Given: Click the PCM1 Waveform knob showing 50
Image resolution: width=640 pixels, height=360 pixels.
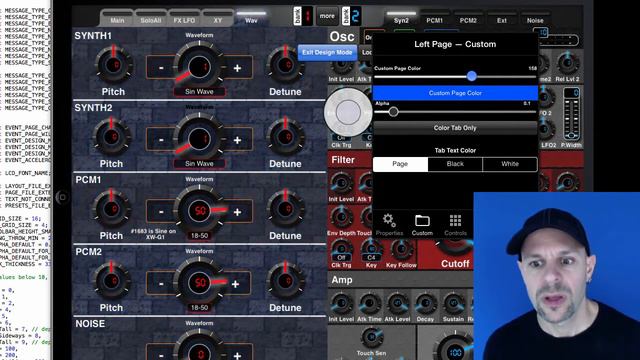Looking at the screenshot, I should pyautogui.click(x=199, y=210).
